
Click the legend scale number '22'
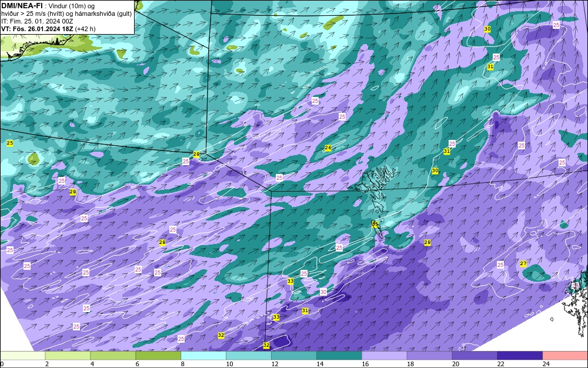pos(500,364)
